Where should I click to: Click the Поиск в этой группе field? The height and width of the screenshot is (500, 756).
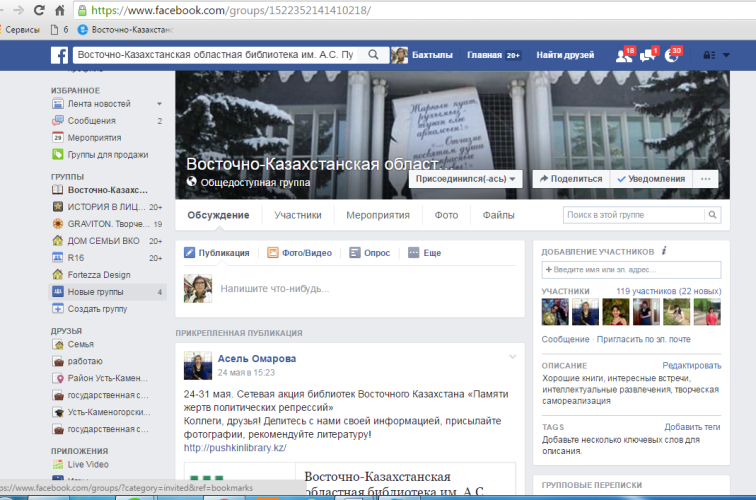pos(634,215)
